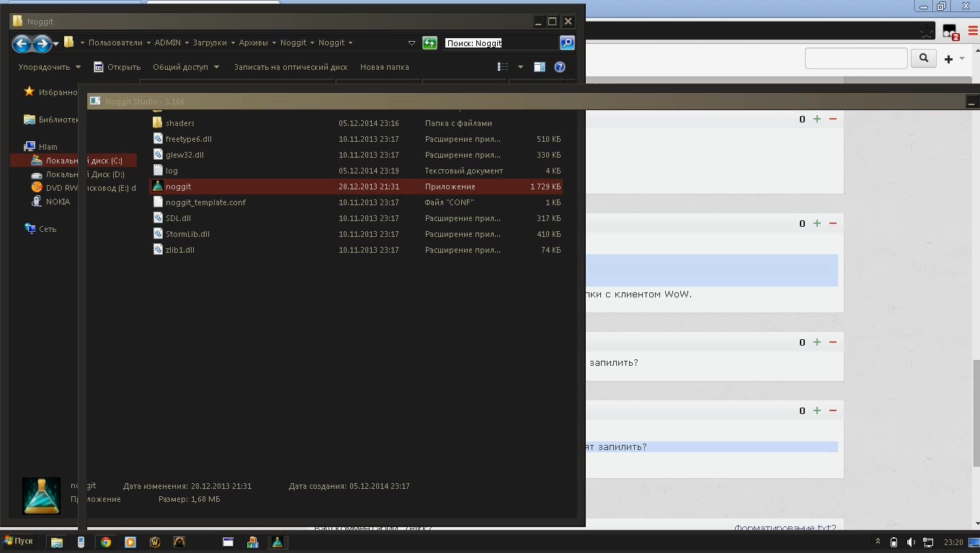
Task: Open the World of Warcraft taskbar icon
Action: point(155,542)
